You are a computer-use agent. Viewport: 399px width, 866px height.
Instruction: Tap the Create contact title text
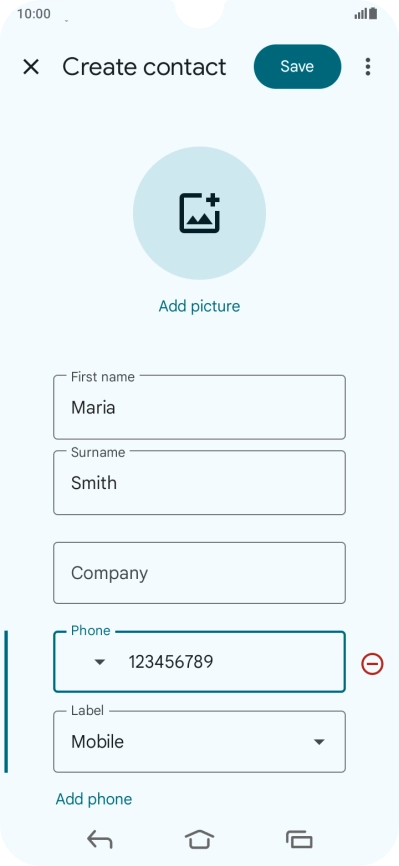click(144, 67)
